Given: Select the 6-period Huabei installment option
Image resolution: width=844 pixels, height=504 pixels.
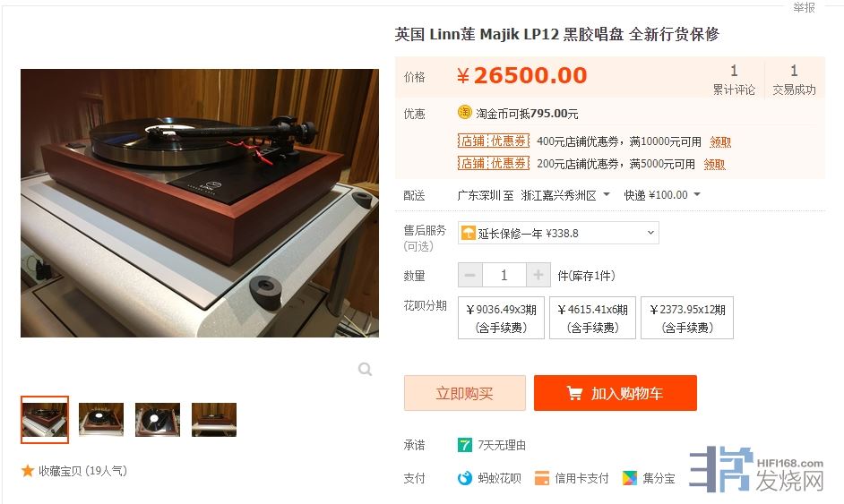Looking at the screenshot, I should [x=592, y=318].
